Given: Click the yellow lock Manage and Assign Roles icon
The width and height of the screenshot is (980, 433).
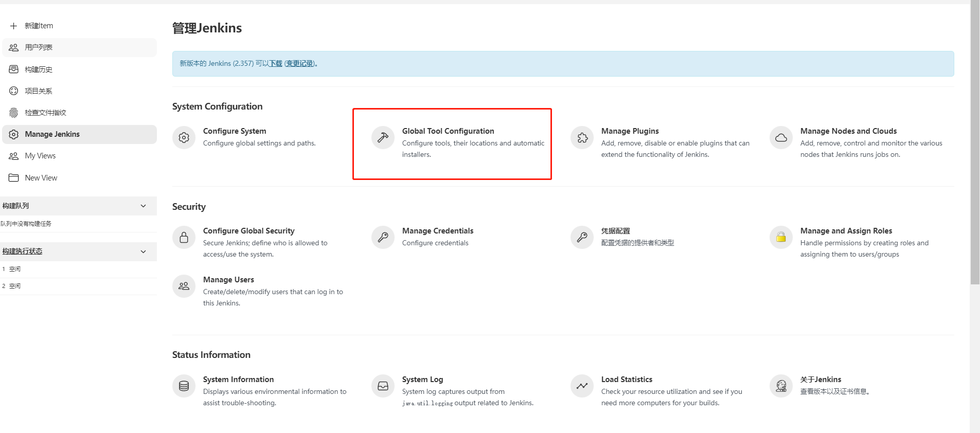Looking at the screenshot, I should [x=781, y=238].
